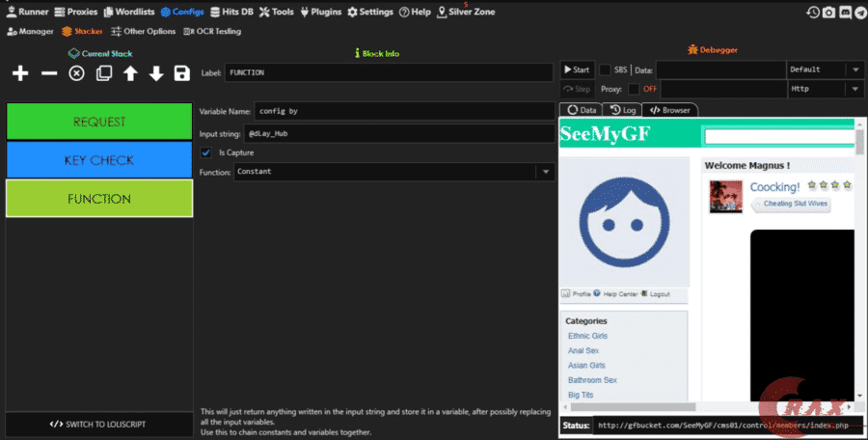
Task: Move block up with arrow icon
Action: point(130,73)
